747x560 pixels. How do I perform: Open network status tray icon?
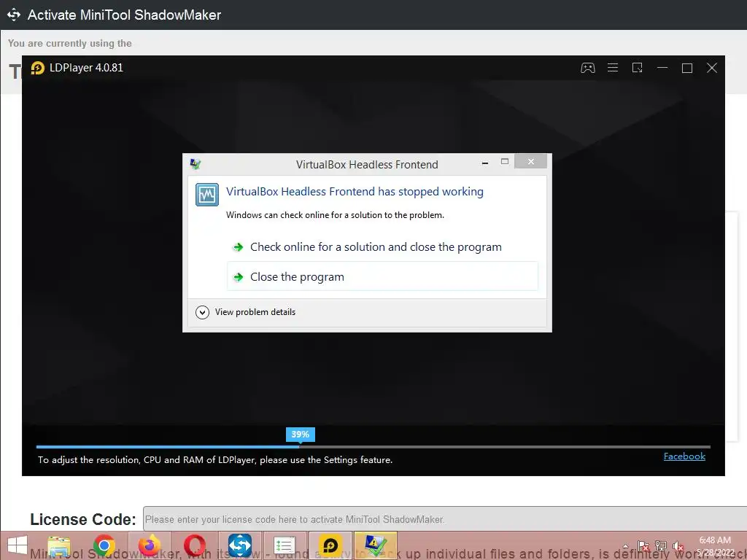(x=661, y=546)
